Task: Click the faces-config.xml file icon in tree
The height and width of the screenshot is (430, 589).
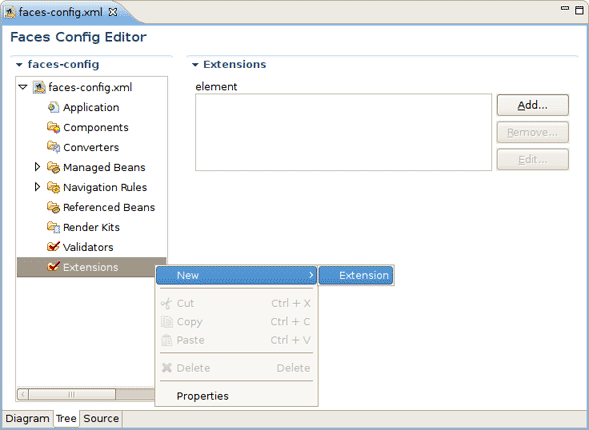Action: tap(39, 88)
